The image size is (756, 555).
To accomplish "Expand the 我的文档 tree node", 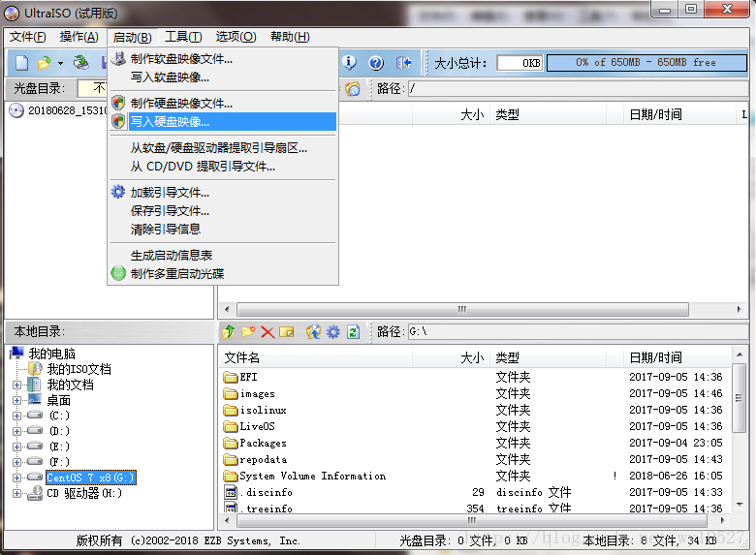I will pyautogui.click(x=16, y=385).
